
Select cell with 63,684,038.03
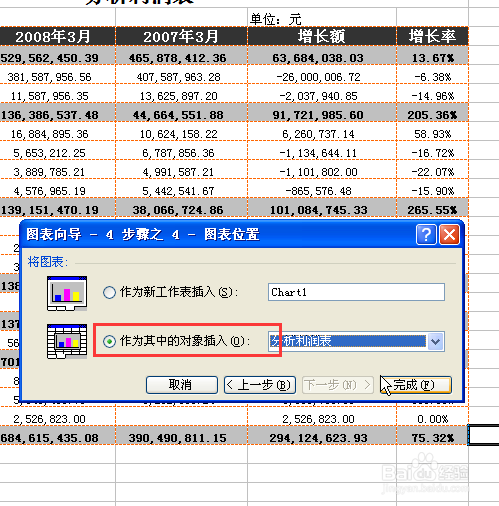[322, 55]
